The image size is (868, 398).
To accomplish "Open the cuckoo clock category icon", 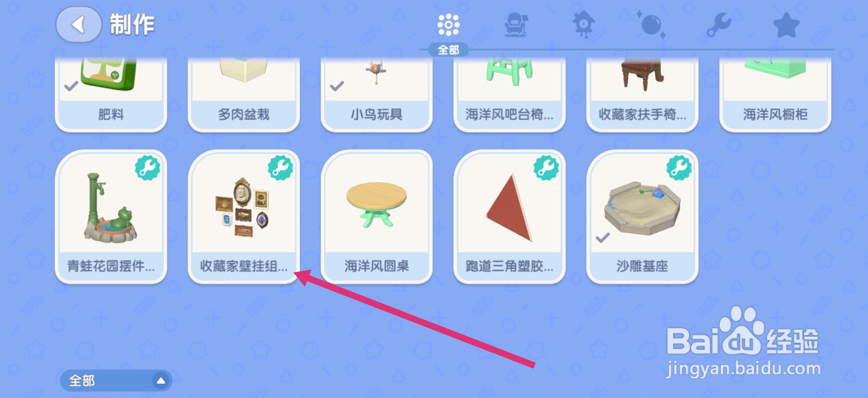I will click(x=583, y=24).
